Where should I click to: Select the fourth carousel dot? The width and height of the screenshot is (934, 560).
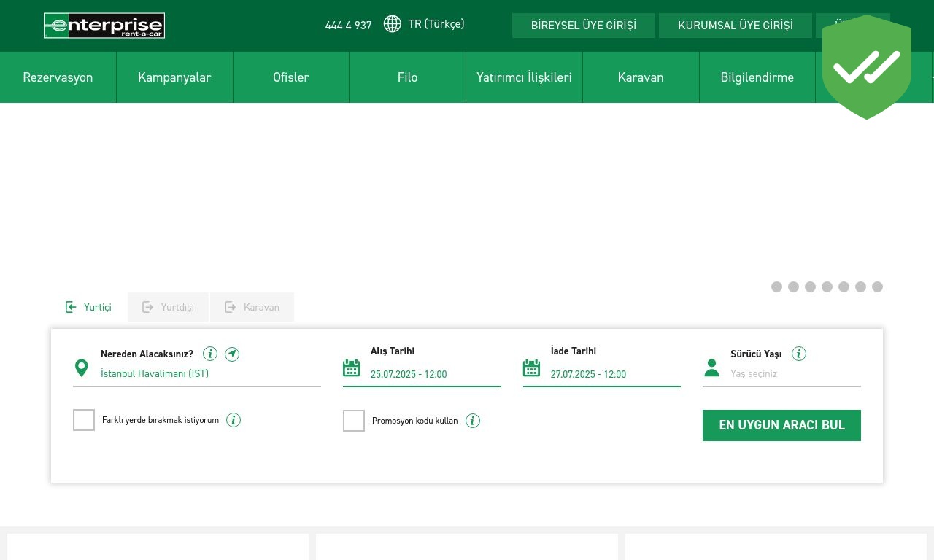(x=827, y=287)
